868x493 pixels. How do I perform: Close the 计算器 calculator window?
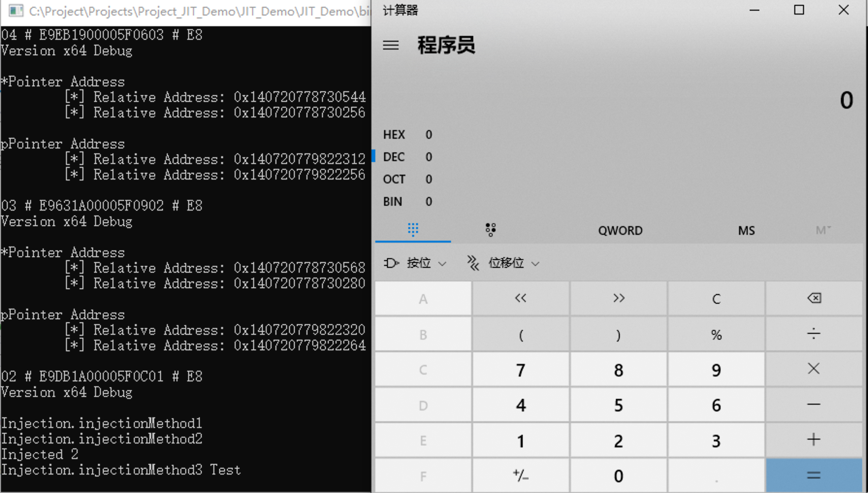click(x=844, y=10)
